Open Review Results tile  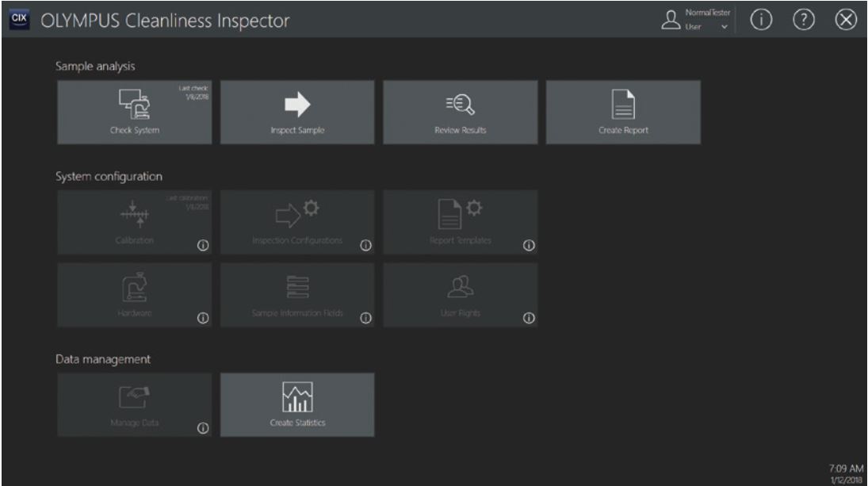pyautogui.click(x=460, y=113)
